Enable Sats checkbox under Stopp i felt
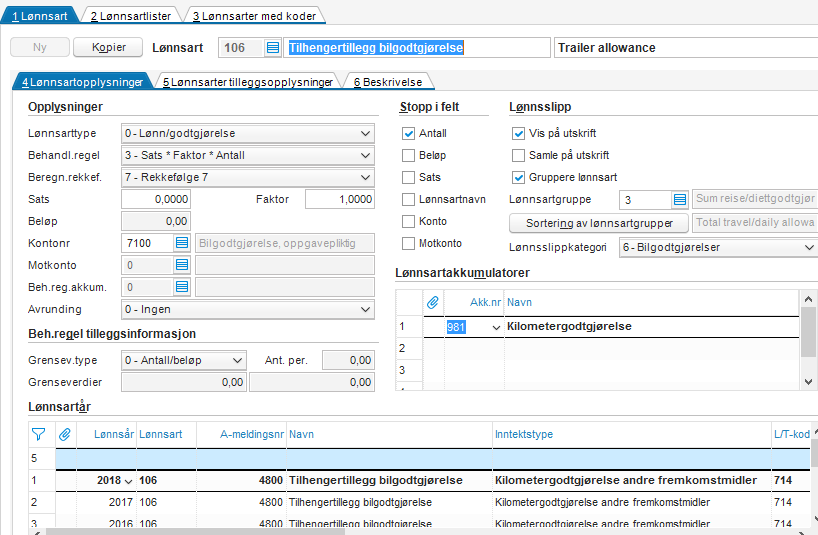The image size is (818, 535). coord(408,177)
